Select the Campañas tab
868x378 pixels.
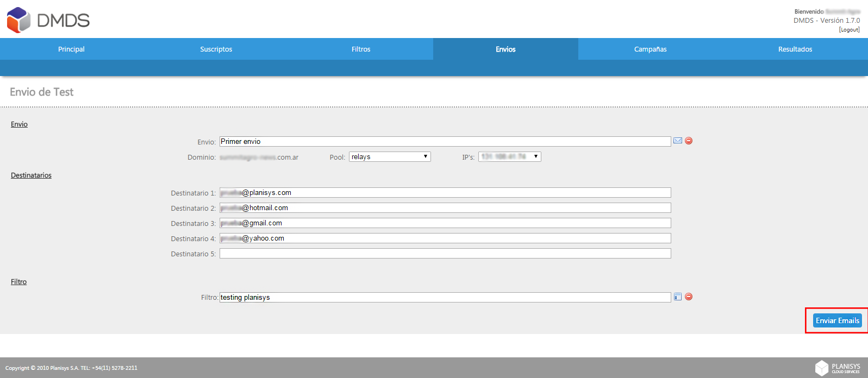coord(651,49)
